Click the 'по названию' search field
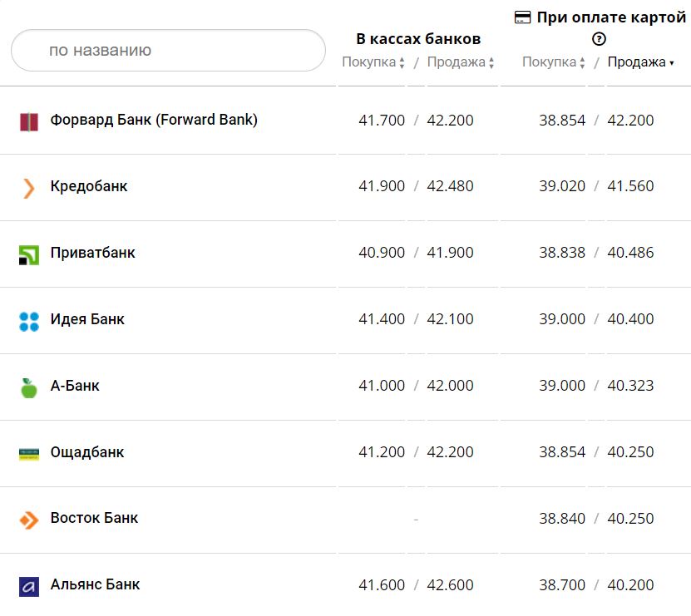The height and width of the screenshot is (616, 691). 168,51
